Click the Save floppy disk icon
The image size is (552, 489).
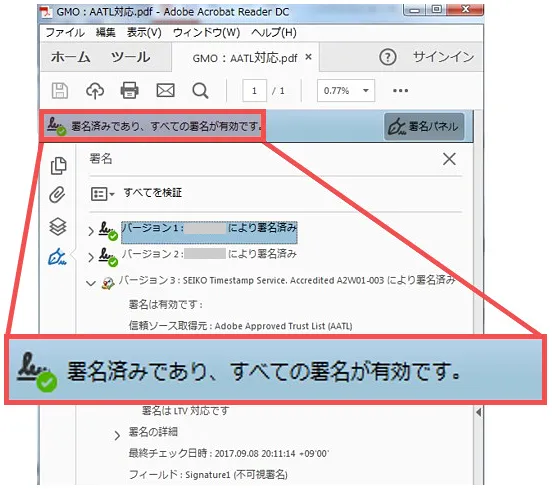[x=60, y=90]
